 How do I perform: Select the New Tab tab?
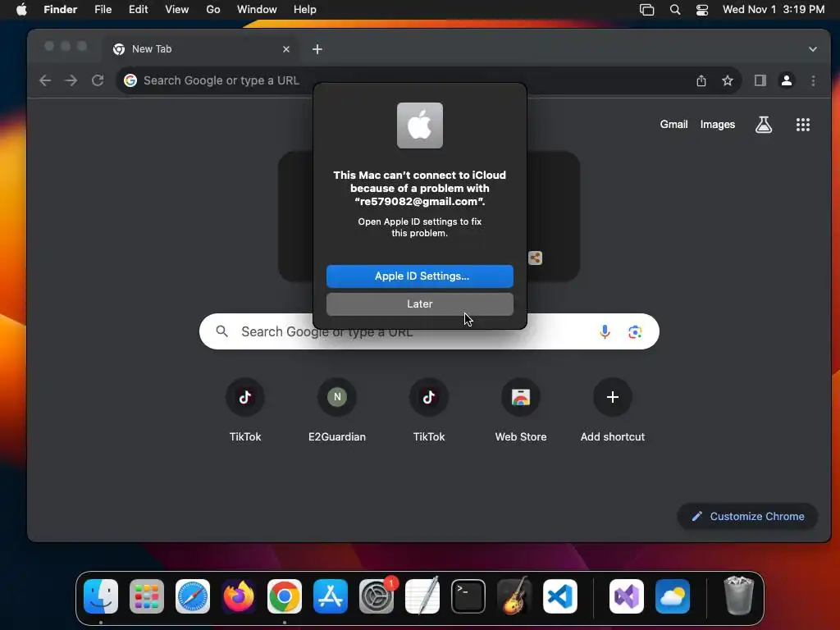pos(202,49)
